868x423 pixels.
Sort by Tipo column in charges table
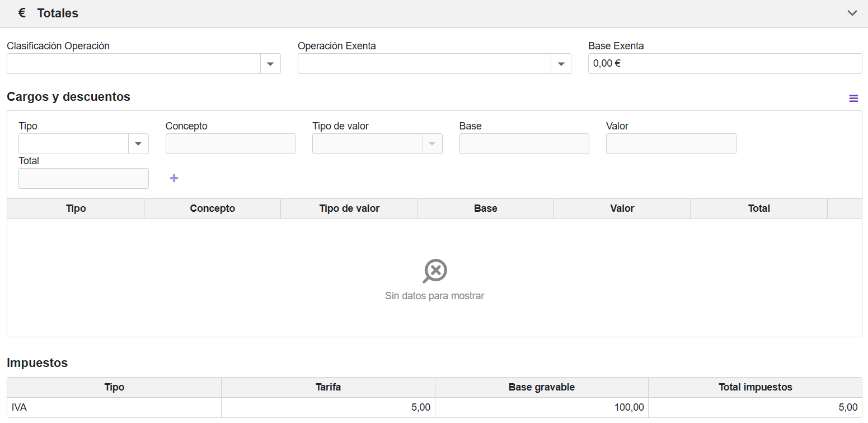(76, 208)
